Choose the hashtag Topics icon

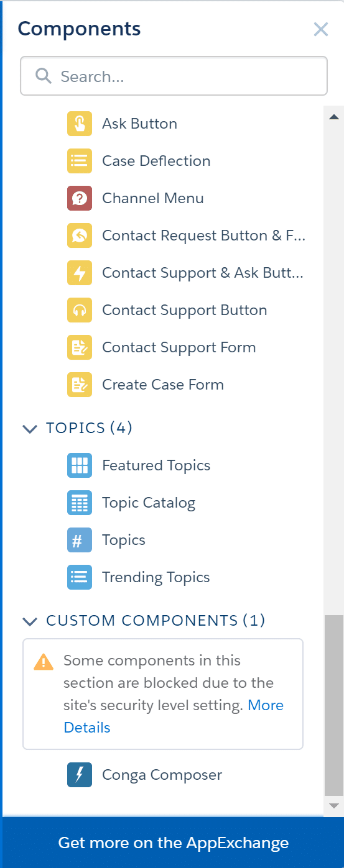pos(80,540)
